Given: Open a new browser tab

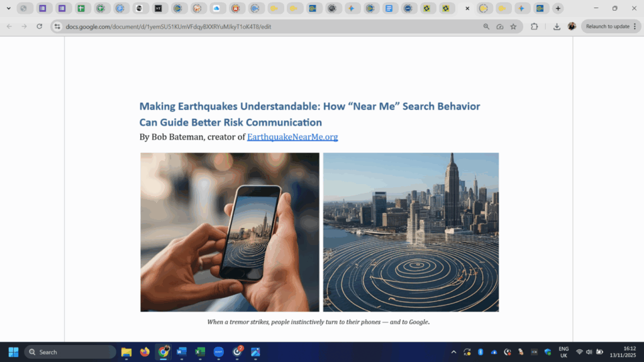Looking at the screenshot, I should pos(558,8).
